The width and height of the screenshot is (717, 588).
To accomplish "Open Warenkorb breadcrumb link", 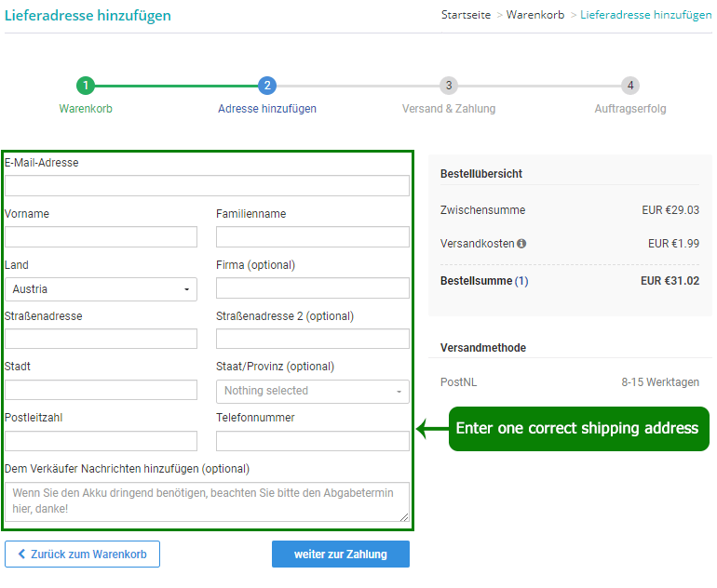I will [535, 16].
